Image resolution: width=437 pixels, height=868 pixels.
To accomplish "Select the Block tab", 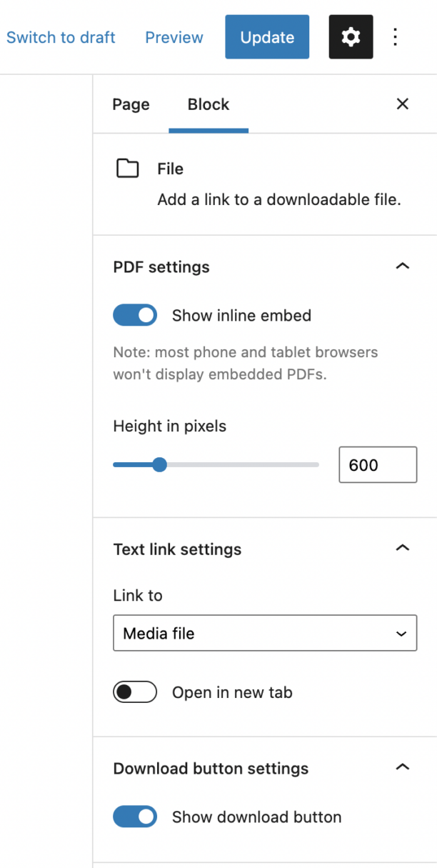I will pyautogui.click(x=209, y=104).
